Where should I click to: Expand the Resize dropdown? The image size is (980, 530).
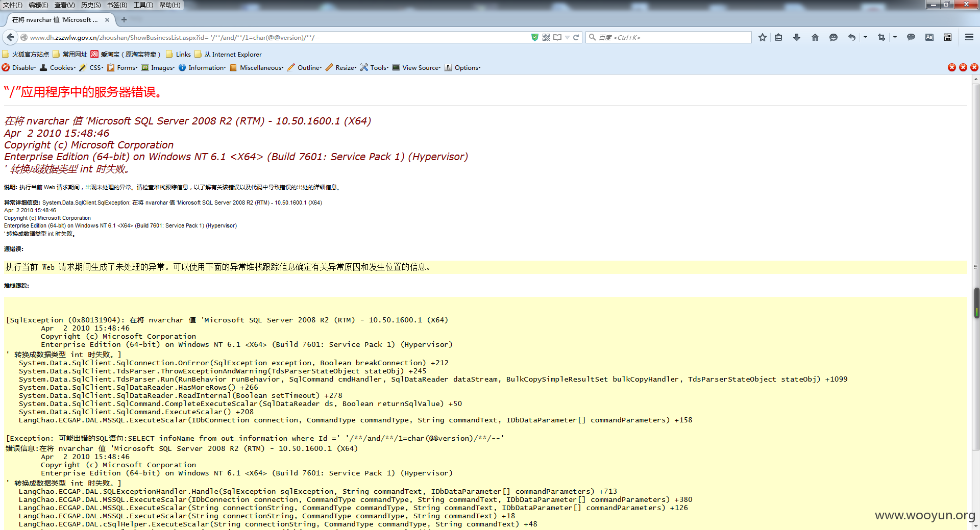tap(341, 67)
